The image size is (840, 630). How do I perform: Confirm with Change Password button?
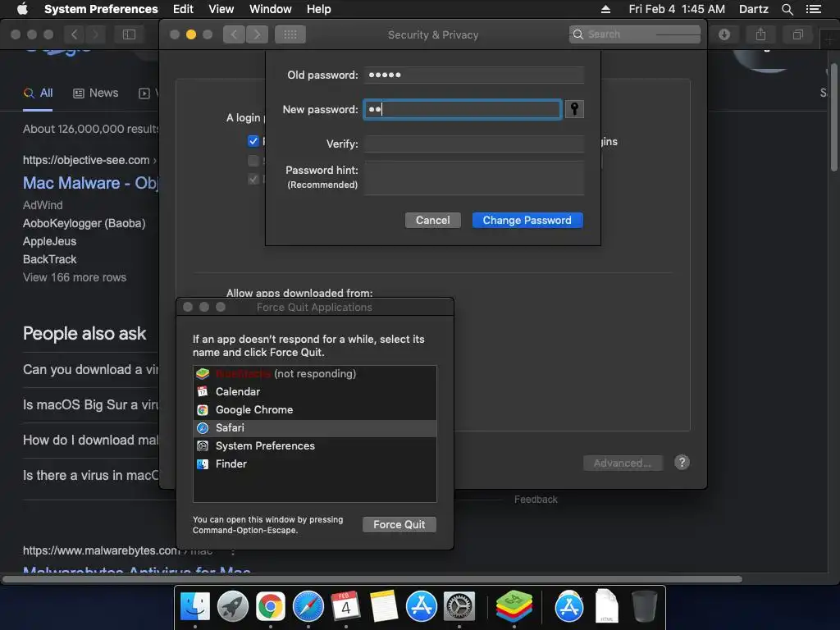click(x=527, y=220)
